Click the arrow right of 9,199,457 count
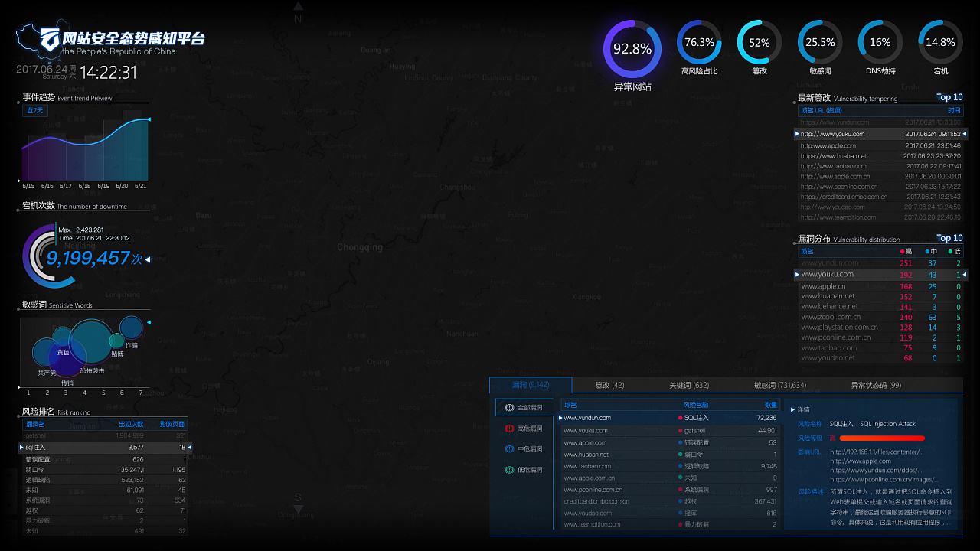 point(148,259)
